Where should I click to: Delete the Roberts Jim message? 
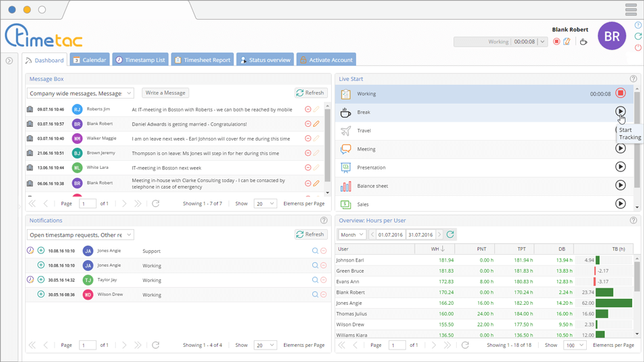point(308,110)
